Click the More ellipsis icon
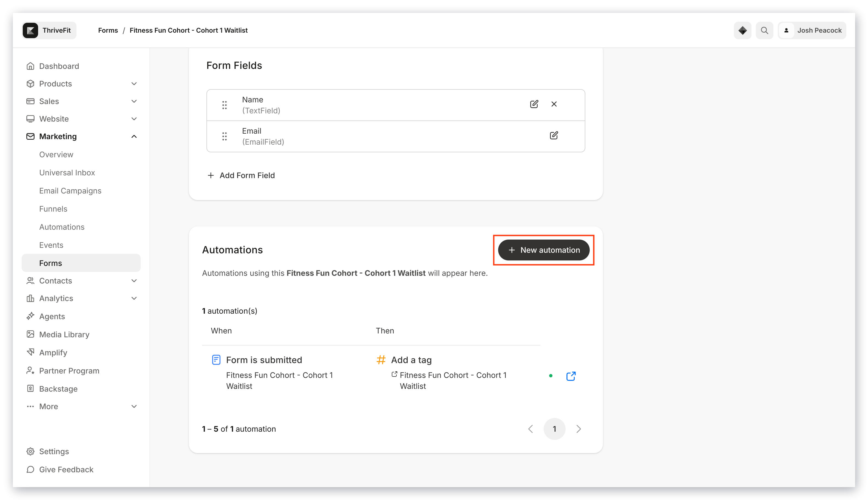868x500 pixels. click(30, 406)
